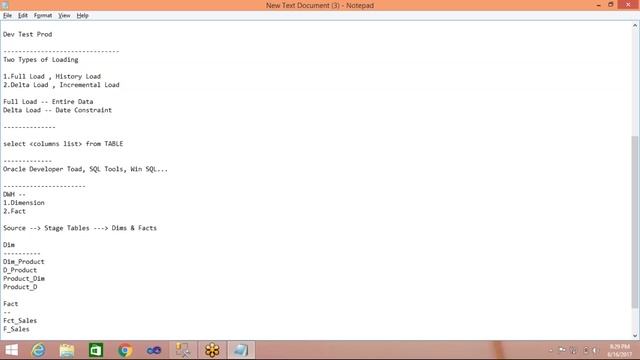Click the 'Oracle Developer Toad, SQL Tools' line
Screen dimensions: 640x360
coord(85,169)
